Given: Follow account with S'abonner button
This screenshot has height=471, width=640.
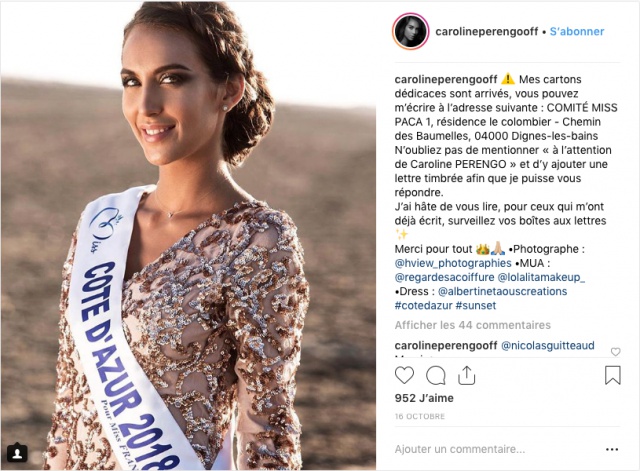Looking at the screenshot, I should coord(577,31).
